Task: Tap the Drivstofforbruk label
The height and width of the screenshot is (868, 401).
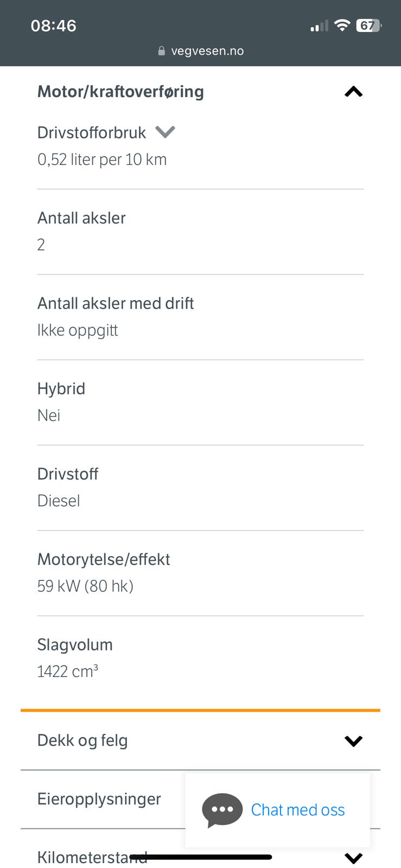Action: [92, 132]
